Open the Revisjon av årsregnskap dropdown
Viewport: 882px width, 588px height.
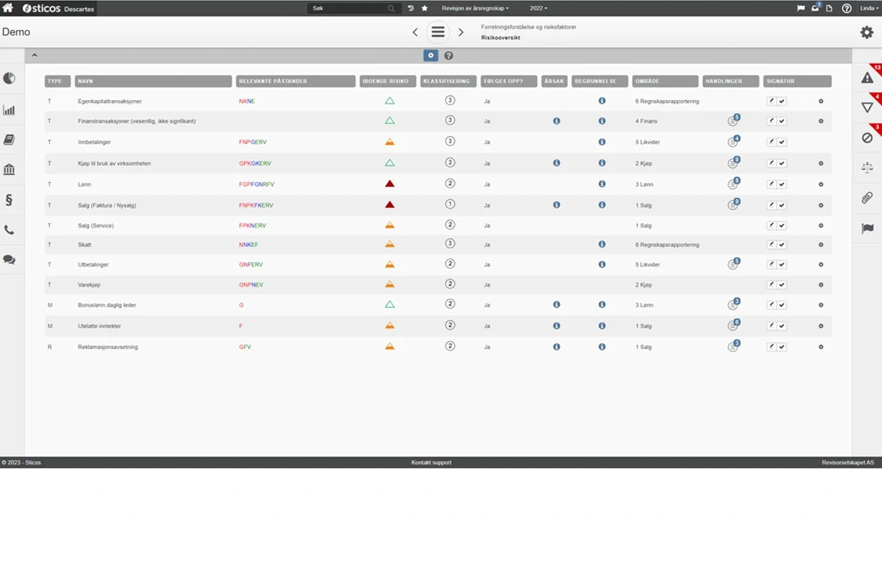(475, 8)
